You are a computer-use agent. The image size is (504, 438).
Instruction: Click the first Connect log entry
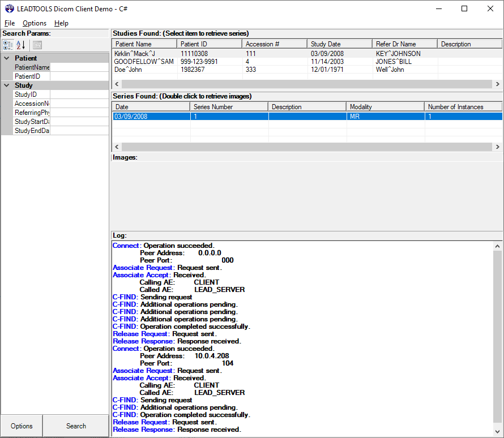(x=163, y=246)
